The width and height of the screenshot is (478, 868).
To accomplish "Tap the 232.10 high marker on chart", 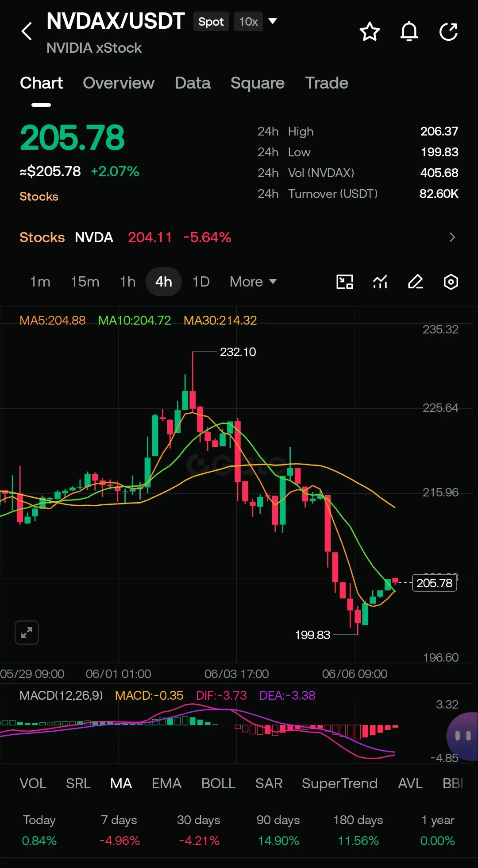I will coord(238,352).
